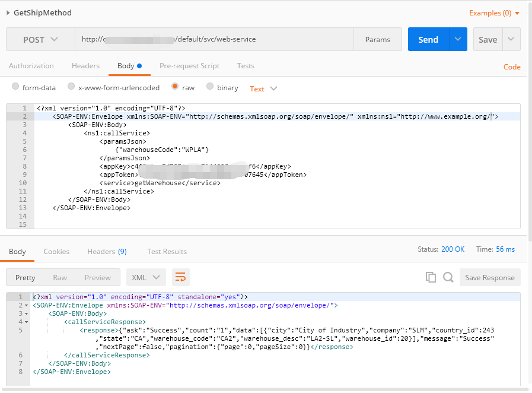Open the XML format dropdown
Viewport: 532px width, 393px height.
(x=146, y=277)
